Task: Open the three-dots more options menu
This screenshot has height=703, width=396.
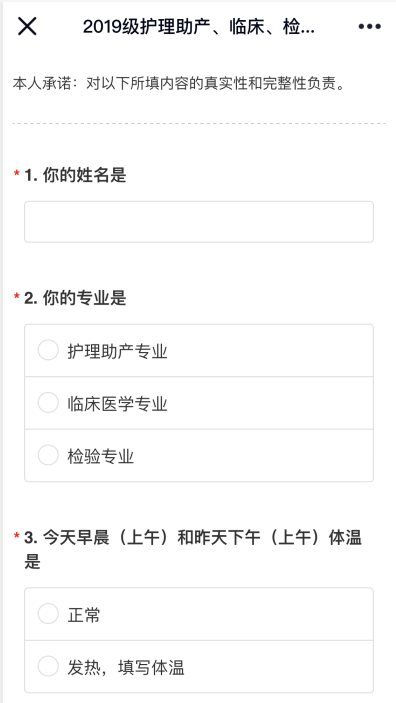Action: pos(370,27)
